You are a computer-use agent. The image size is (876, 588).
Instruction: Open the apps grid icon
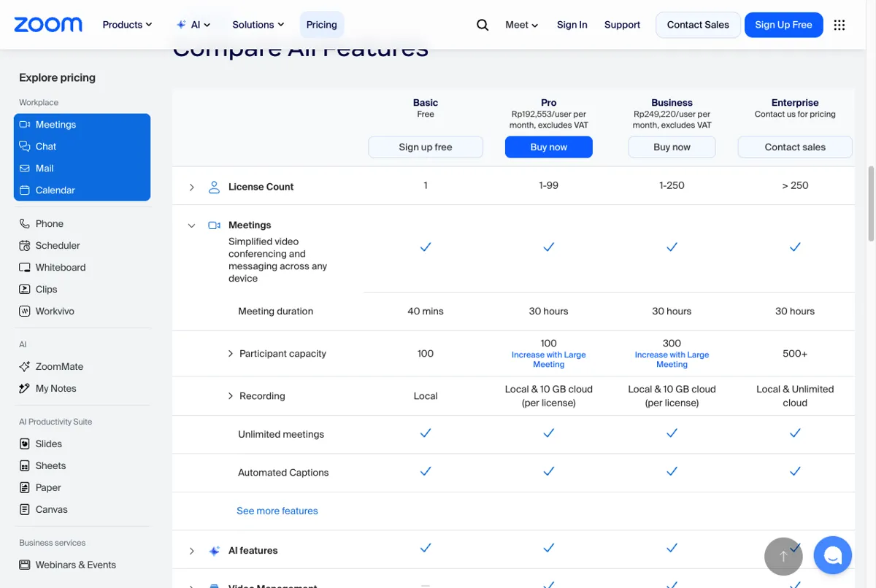[839, 25]
